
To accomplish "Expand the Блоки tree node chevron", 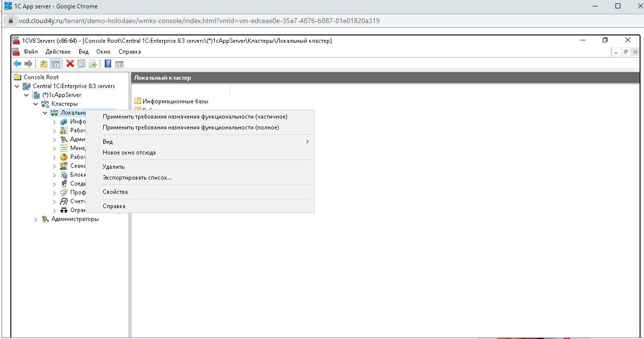I will click(x=55, y=175).
